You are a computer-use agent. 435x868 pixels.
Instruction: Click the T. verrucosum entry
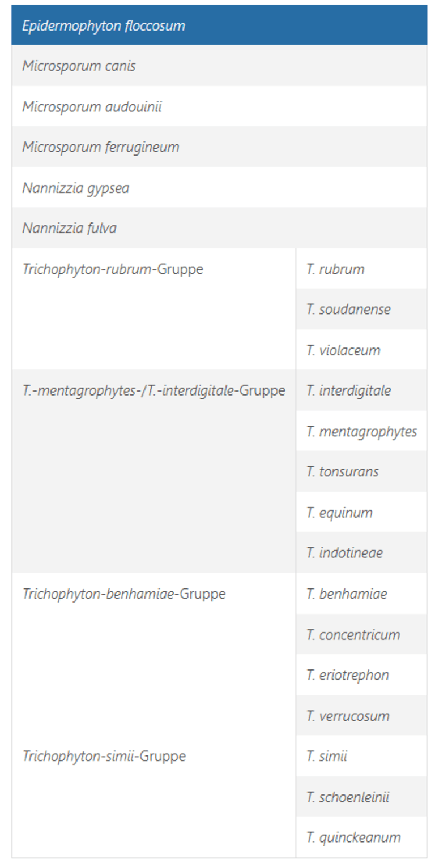[x=348, y=716]
